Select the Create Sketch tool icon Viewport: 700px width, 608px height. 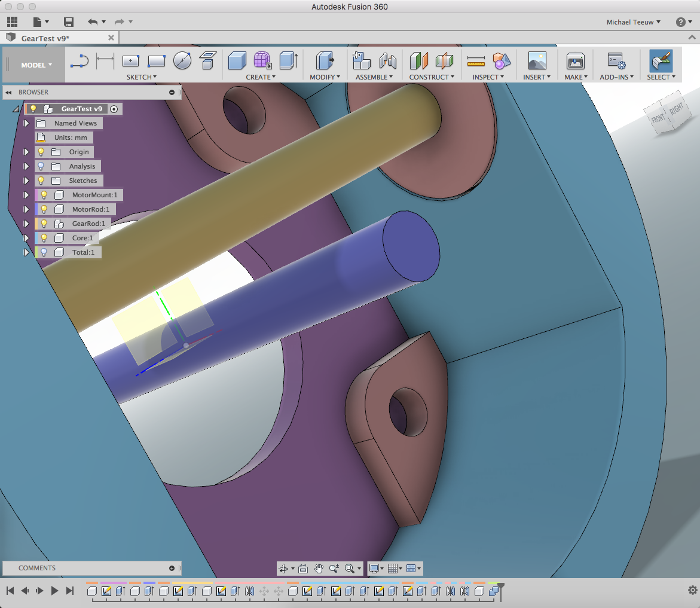point(80,60)
